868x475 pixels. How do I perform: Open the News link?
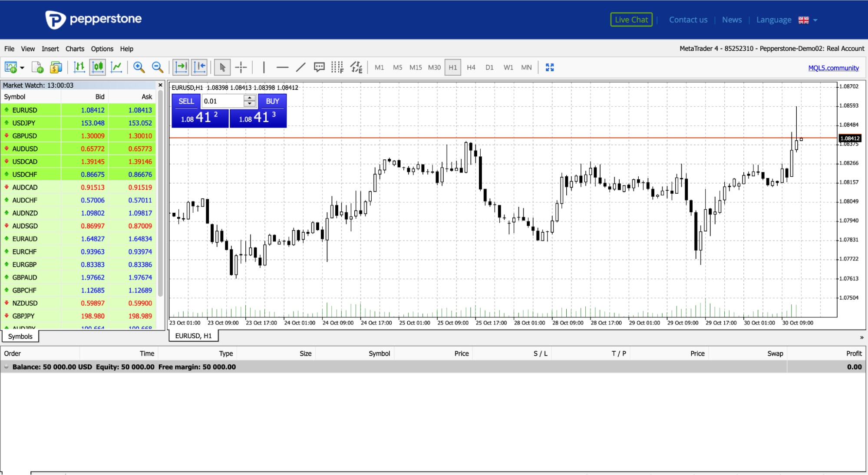(732, 20)
